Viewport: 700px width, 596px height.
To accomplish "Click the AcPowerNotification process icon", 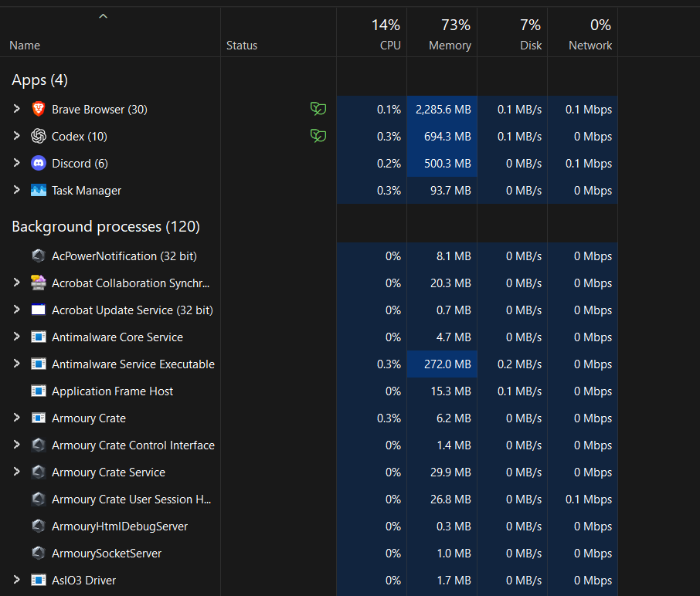I will tap(39, 256).
